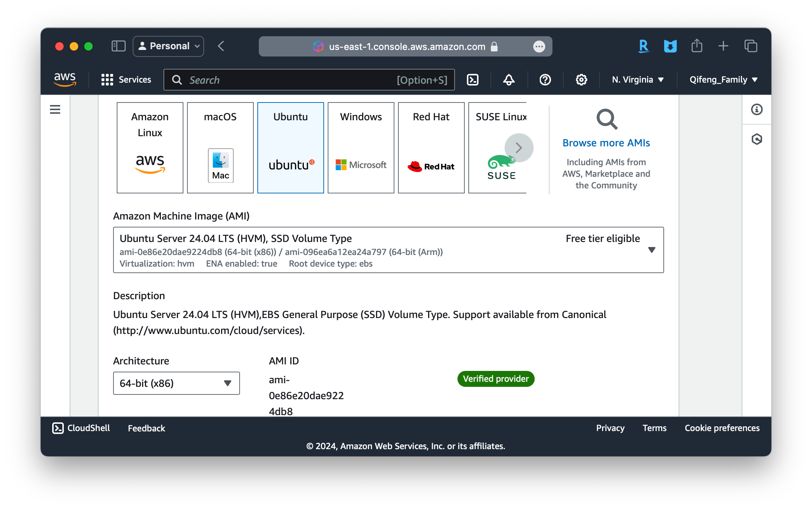Screen dimensions: 812x510
Task: Click the search magnifier icon in search bar
Action: click(x=177, y=80)
